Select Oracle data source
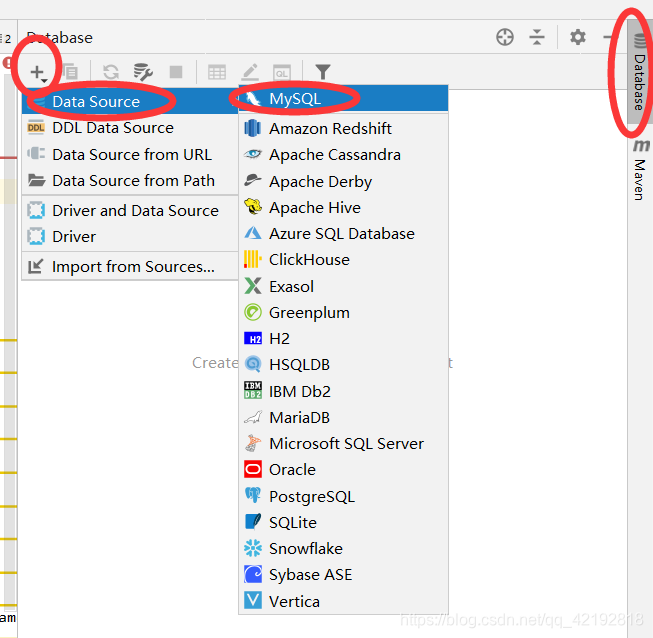This screenshot has height=638, width=653. click(344, 469)
